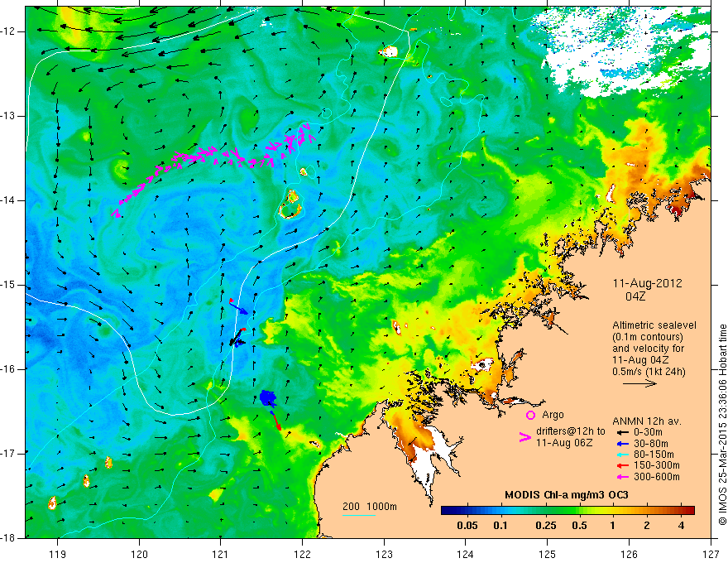
Task: Click the colorbar value "4"
Action: coord(681,526)
